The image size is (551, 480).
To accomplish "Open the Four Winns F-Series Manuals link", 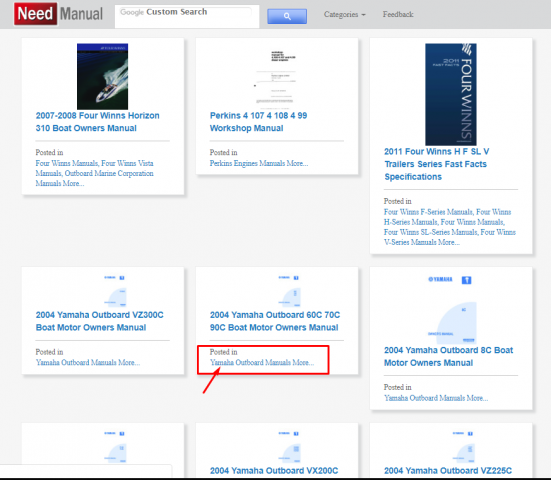I will coord(428,212).
